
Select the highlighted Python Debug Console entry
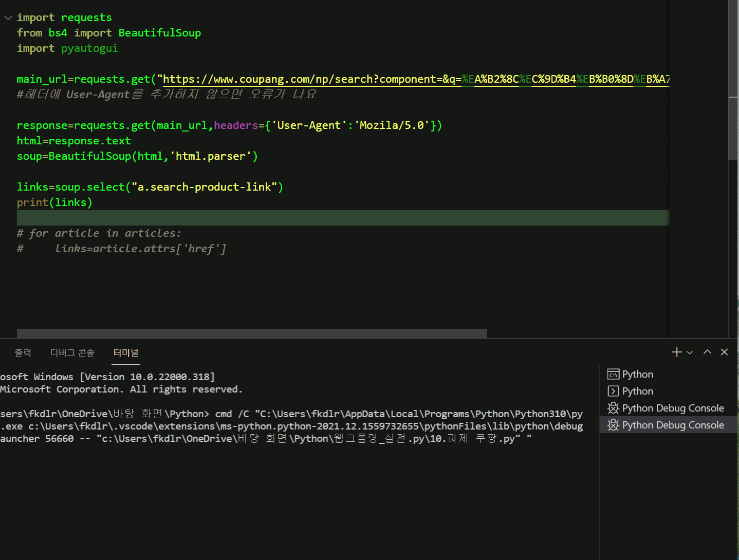(x=672, y=425)
